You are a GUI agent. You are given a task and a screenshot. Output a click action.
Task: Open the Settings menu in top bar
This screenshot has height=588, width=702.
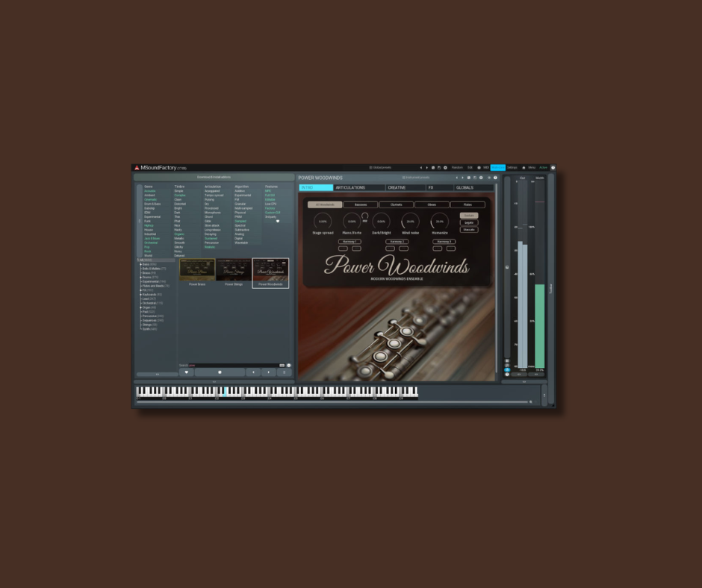(512, 168)
